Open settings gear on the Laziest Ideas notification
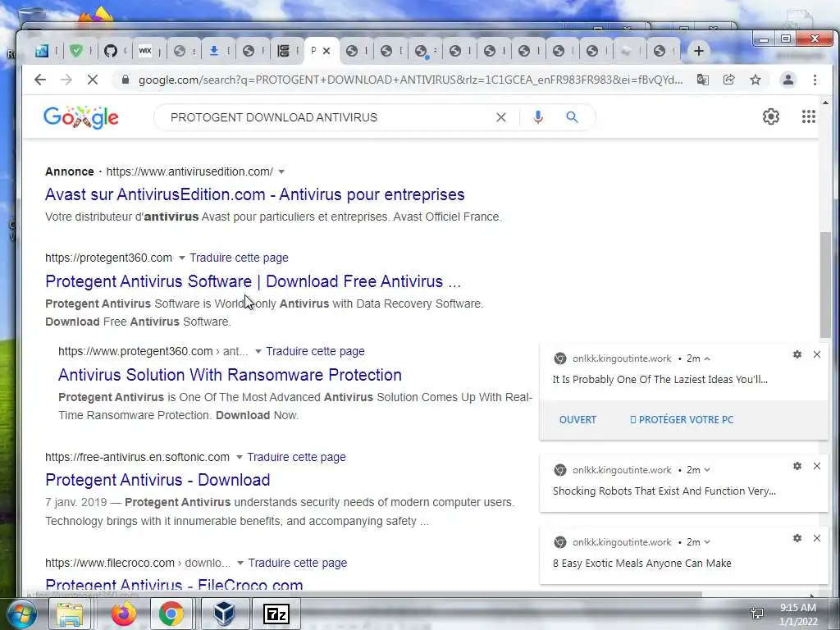 (797, 354)
